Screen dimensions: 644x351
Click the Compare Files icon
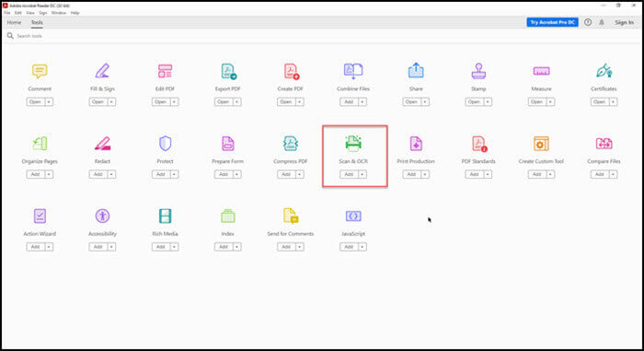pyautogui.click(x=604, y=144)
